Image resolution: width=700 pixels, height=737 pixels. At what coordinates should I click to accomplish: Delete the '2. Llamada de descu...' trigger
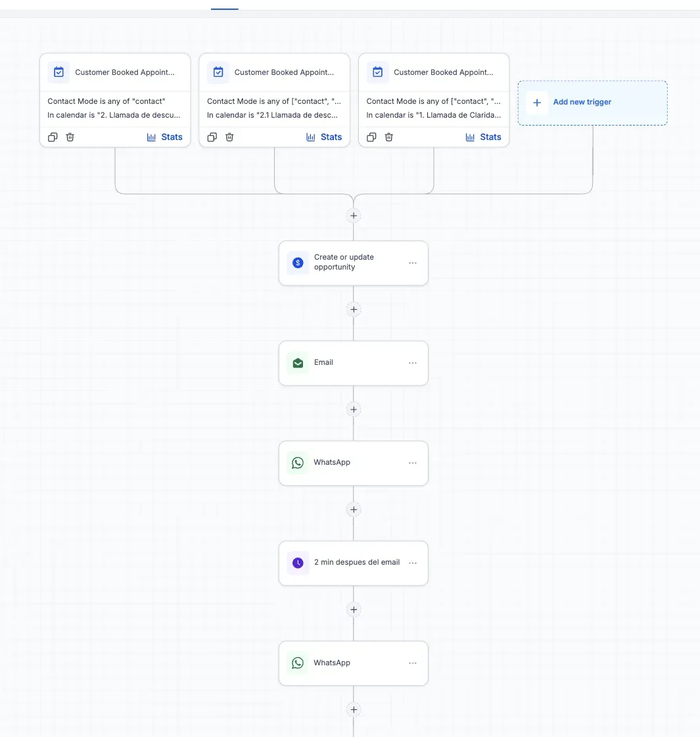point(70,137)
